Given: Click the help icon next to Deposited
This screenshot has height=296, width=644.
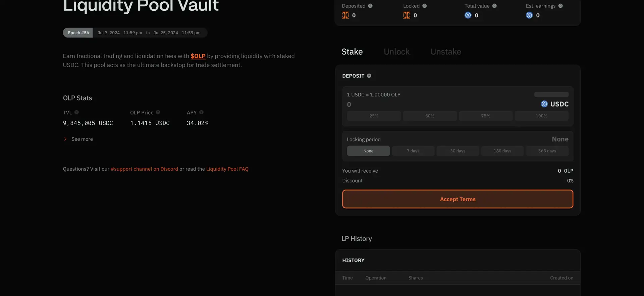Looking at the screenshot, I should 370,6.
